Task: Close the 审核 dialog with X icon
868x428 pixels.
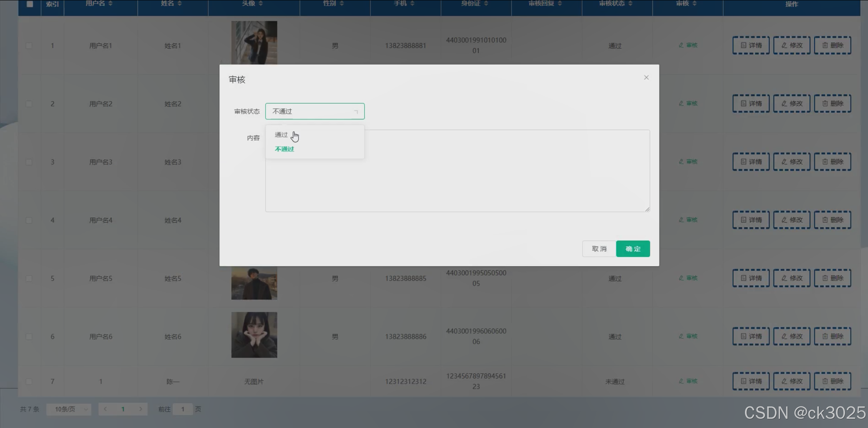Action: pos(646,78)
